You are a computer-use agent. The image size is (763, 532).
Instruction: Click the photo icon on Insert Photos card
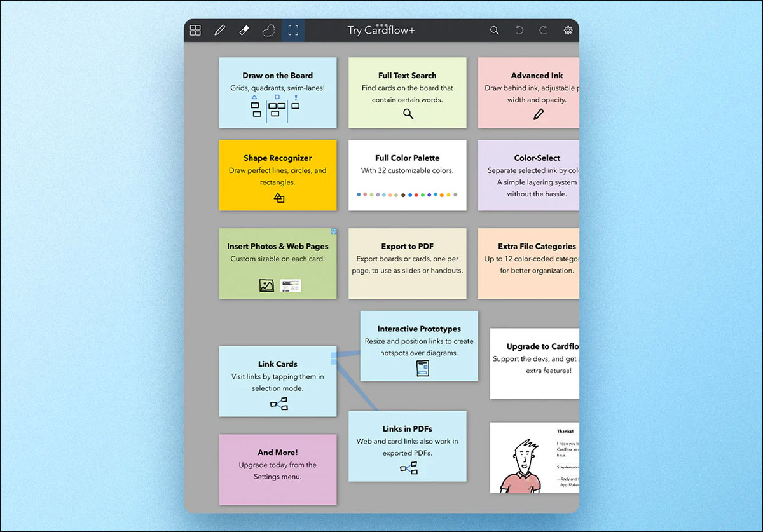[x=266, y=285]
